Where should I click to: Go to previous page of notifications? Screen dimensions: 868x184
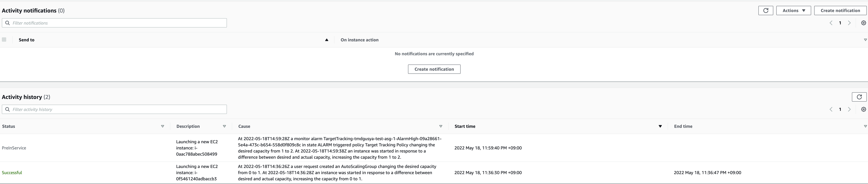pos(831,23)
